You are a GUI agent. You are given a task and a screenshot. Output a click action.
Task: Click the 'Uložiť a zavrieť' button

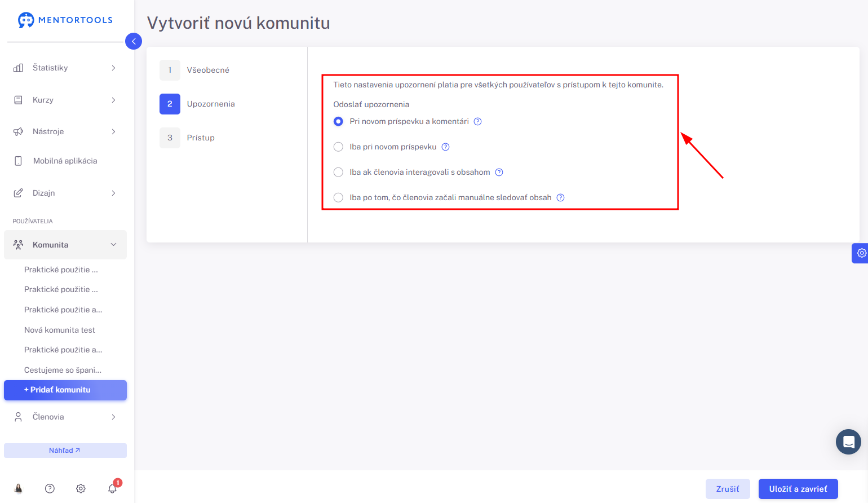[x=798, y=489]
